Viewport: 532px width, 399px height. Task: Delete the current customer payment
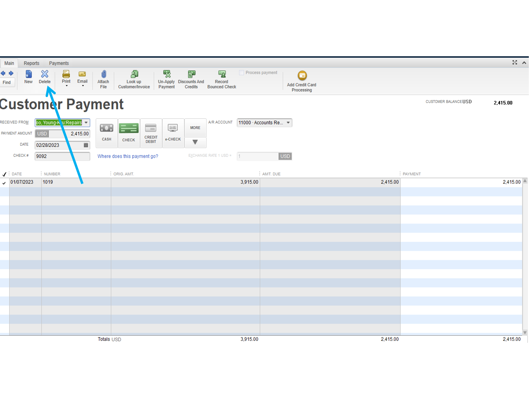(45, 75)
